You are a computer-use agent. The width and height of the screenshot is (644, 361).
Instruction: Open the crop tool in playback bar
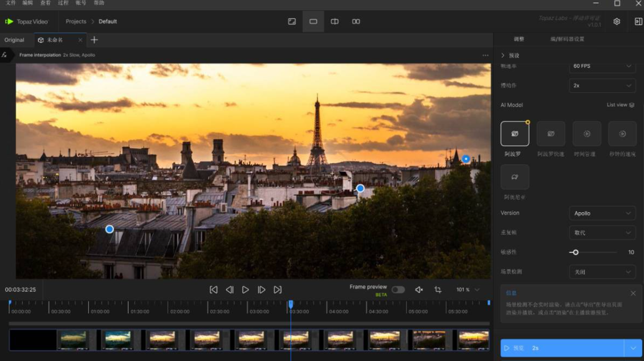tap(438, 290)
